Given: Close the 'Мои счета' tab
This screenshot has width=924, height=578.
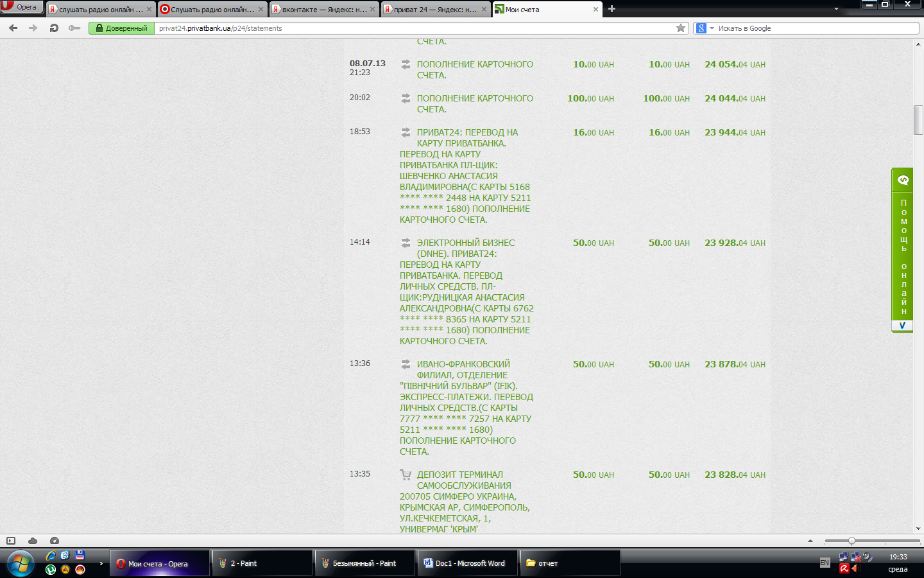Looking at the screenshot, I should tap(595, 10).
